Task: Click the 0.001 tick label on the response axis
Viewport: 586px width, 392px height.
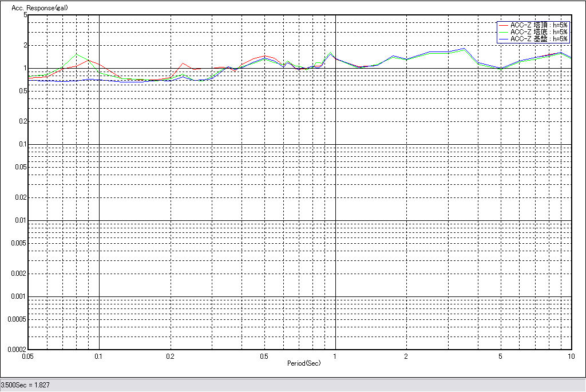Action: pos(19,296)
